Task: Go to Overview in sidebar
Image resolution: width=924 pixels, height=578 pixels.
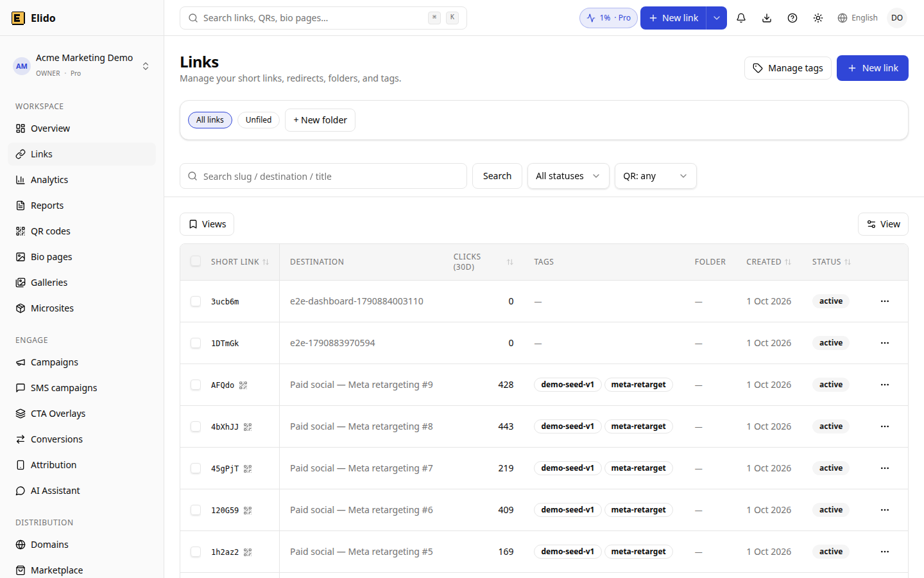Action: click(x=81, y=128)
